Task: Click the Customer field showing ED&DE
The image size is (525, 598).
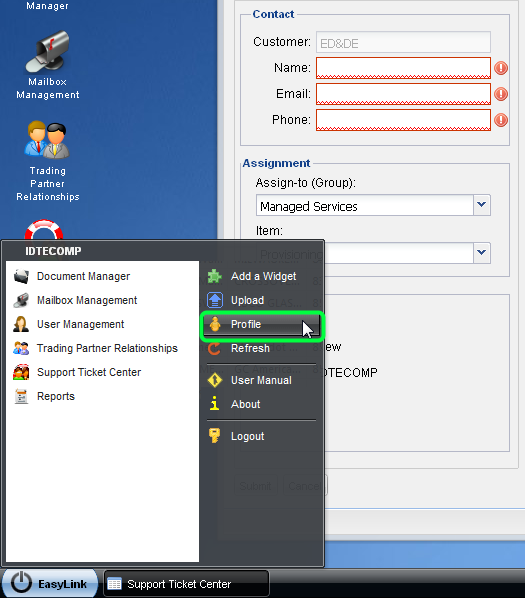Action: pos(403,42)
